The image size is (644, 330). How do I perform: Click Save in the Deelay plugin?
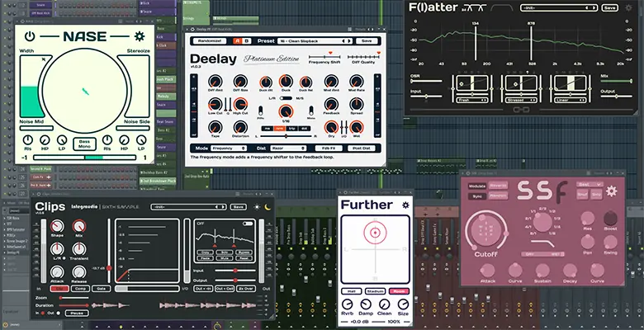pos(367,41)
